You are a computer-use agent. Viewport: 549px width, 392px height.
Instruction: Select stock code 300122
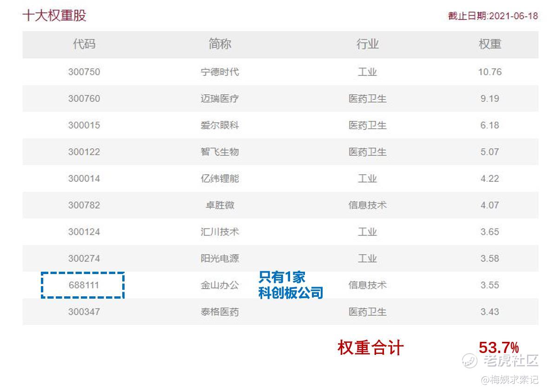coord(84,152)
